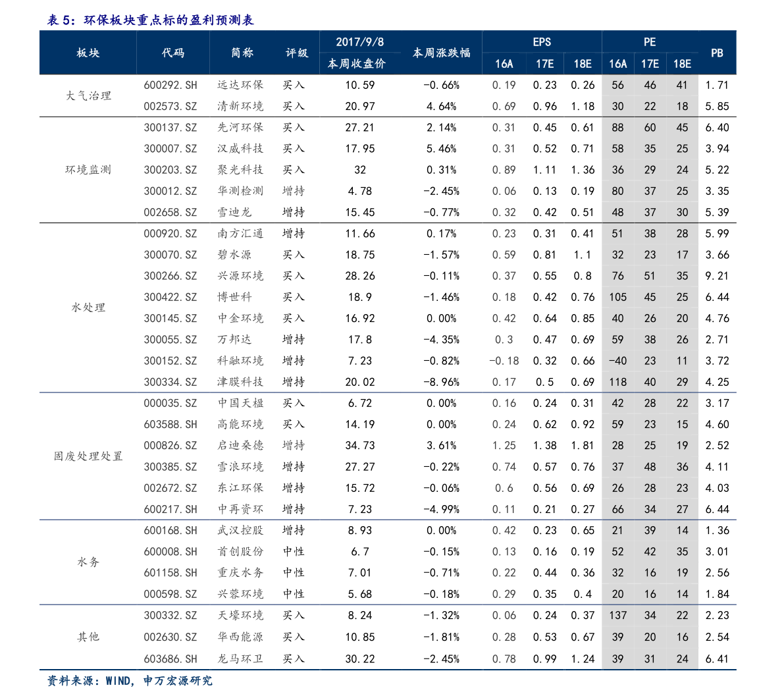Click the 16A PE value 137
The width and height of the screenshot is (784, 700).
[x=617, y=616]
